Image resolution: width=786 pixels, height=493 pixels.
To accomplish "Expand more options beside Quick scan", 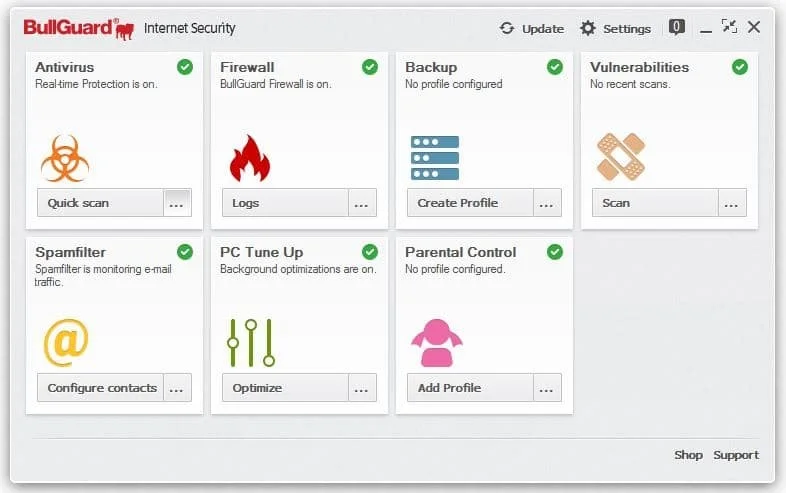I will [x=177, y=203].
